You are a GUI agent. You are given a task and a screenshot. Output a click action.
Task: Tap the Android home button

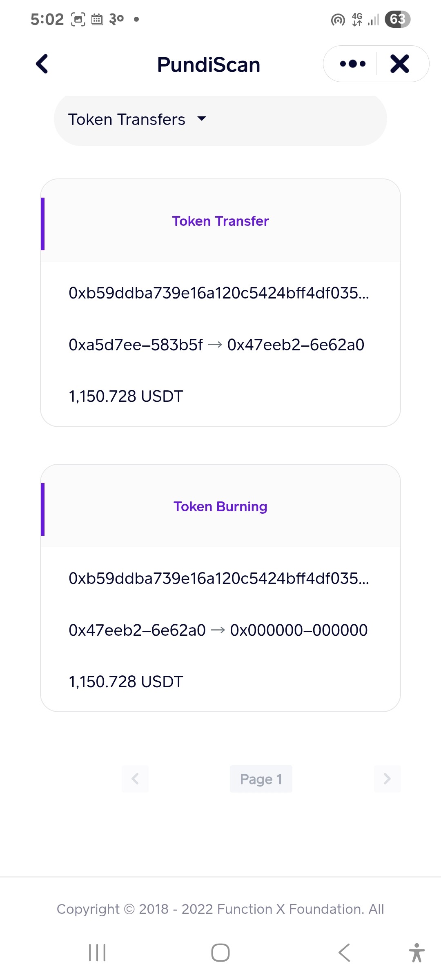click(220, 953)
